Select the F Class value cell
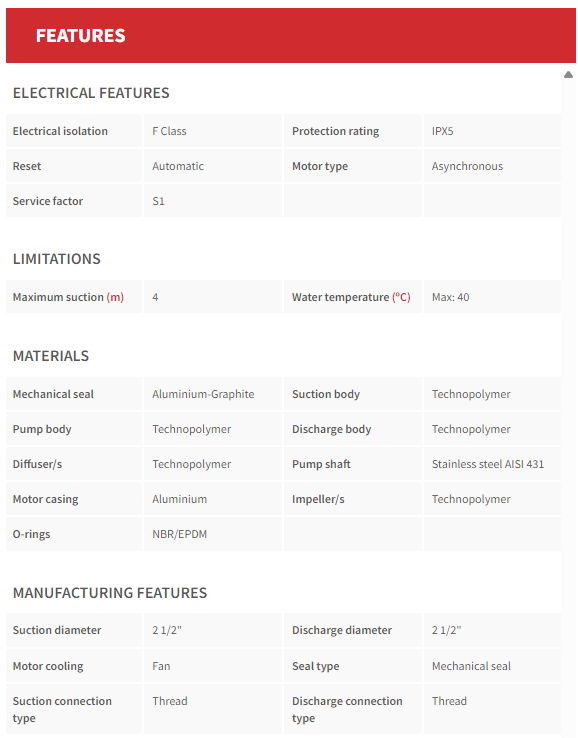Screen dimensions: 578x738 tap(213, 131)
